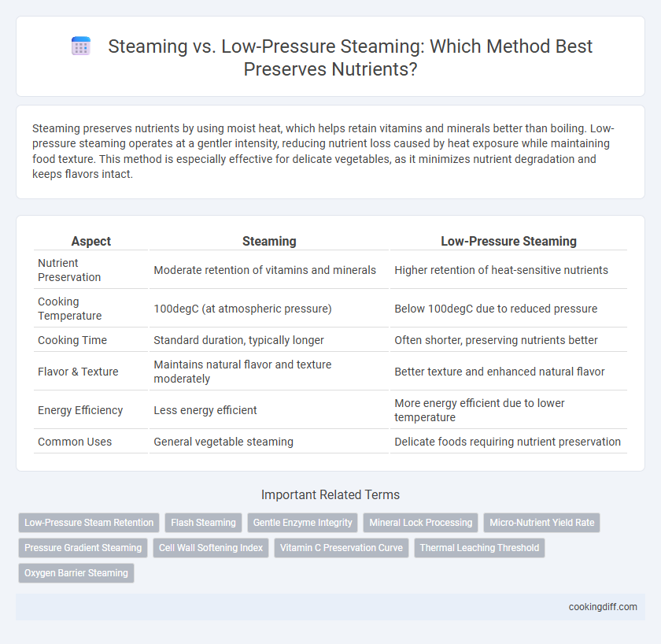Select the Cell Wall Softening Index tag
Screen dimensions: 661x644
211,548
